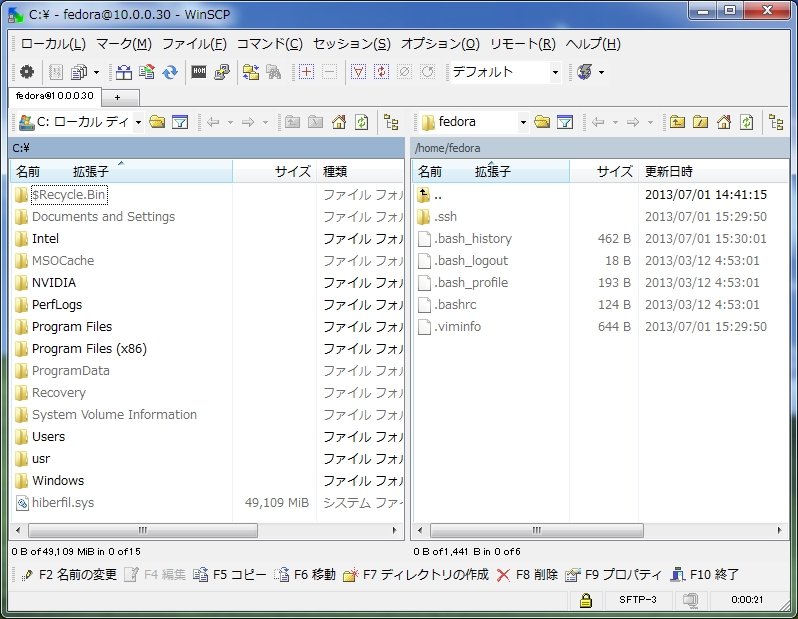Viewport: 798px width, 619px height.
Task: Go to remote home directory icon
Action: (x=724, y=122)
